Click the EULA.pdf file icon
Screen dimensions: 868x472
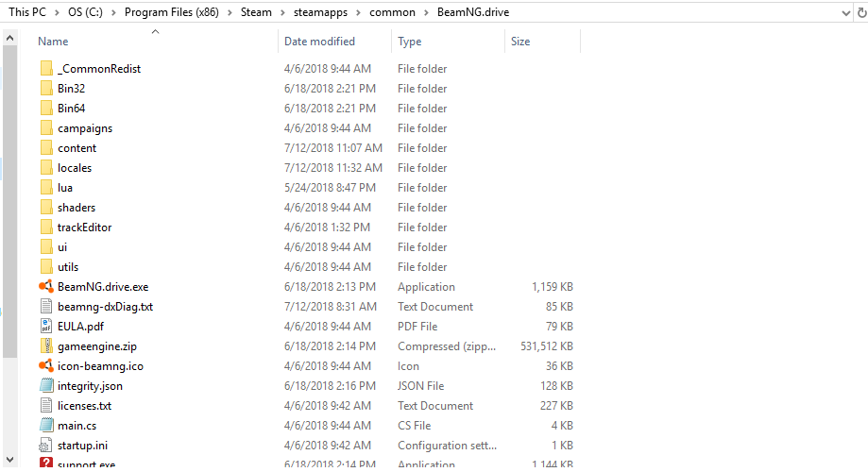click(x=46, y=327)
